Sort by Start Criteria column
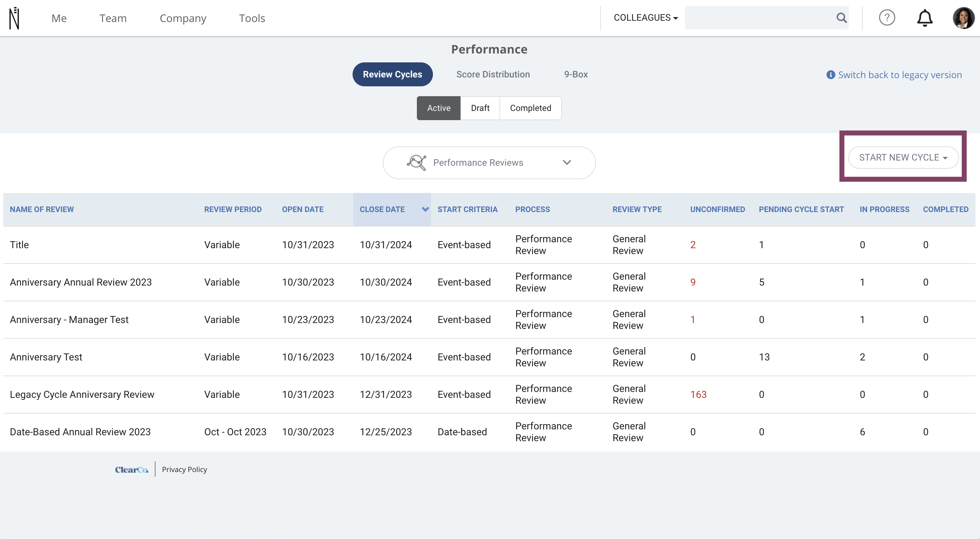Image resolution: width=980 pixels, height=539 pixels. click(468, 209)
